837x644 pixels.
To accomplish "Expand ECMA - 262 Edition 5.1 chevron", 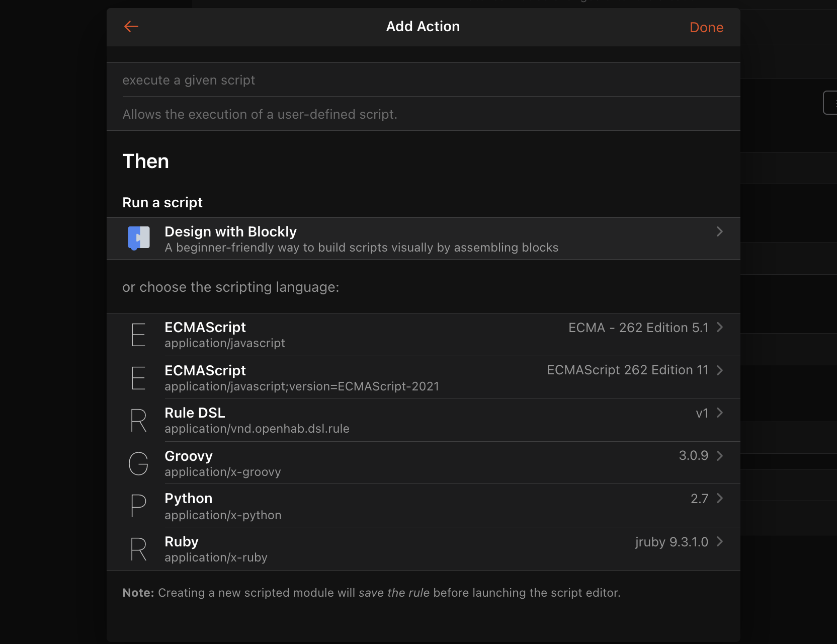I will pos(719,327).
